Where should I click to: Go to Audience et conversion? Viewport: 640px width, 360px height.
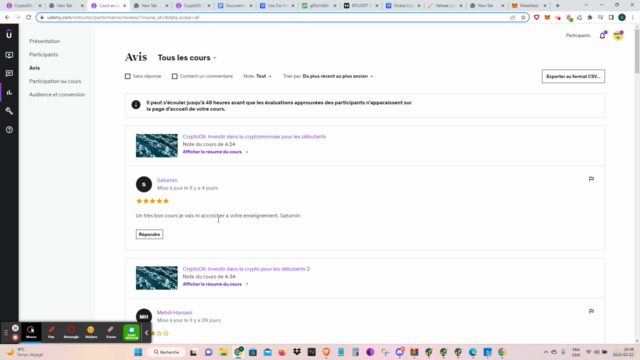pyautogui.click(x=57, y=95)
